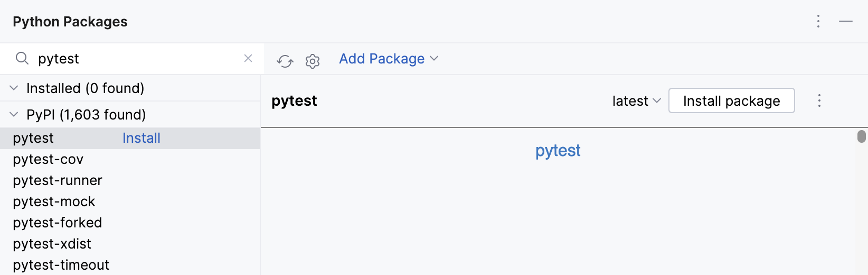Select pytest-cov in the results list
Image resolution: width=868 pixels, height=275 pixels.
pyautogui.click(x=48, y=159)
